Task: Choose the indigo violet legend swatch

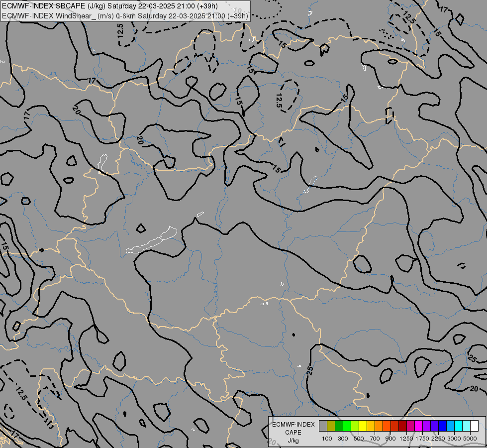Action: (434, 426)
